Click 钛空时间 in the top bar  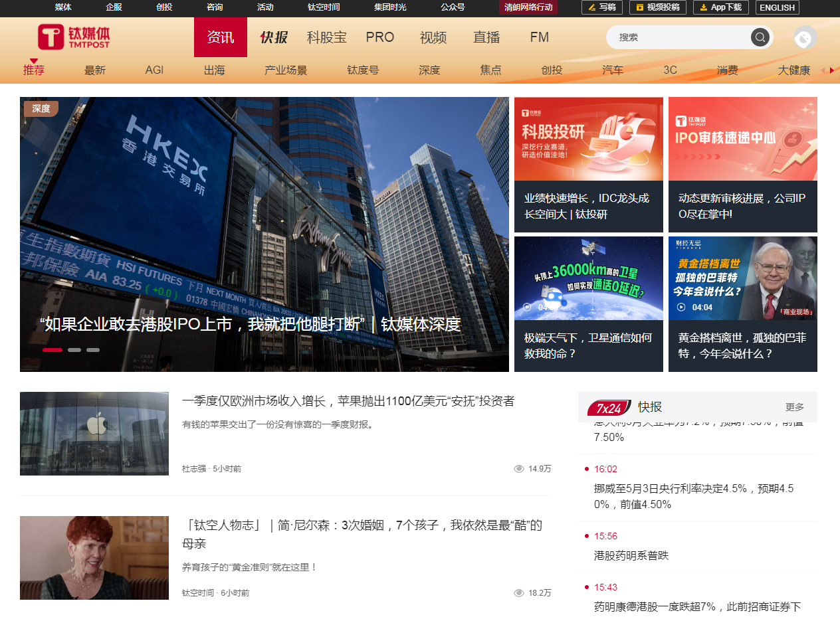coord(324,7)
